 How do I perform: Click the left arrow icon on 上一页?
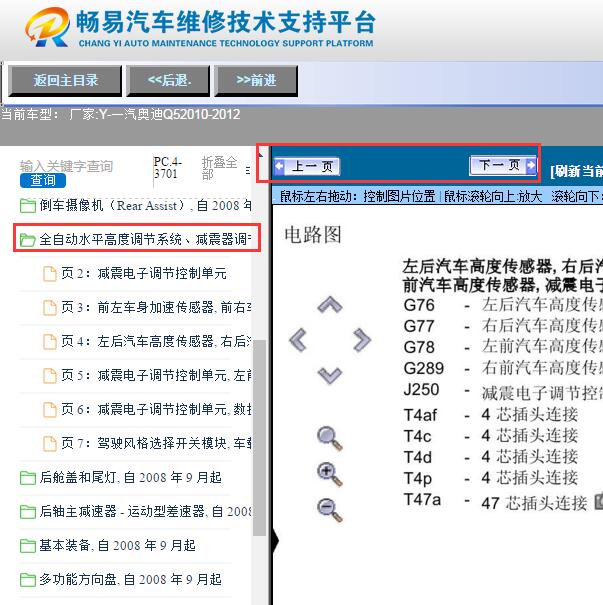point(279,167)
